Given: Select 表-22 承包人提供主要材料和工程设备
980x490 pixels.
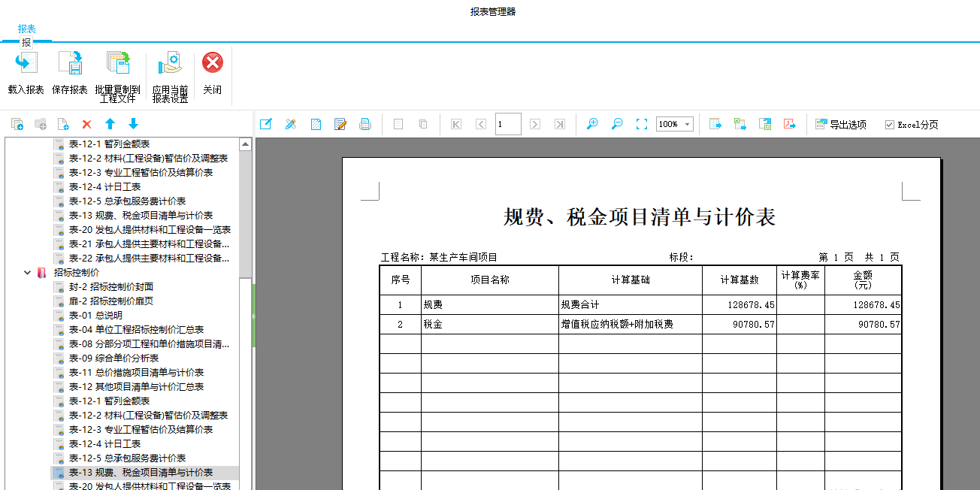Looking at the screenshot, I should tap(150, 258).
